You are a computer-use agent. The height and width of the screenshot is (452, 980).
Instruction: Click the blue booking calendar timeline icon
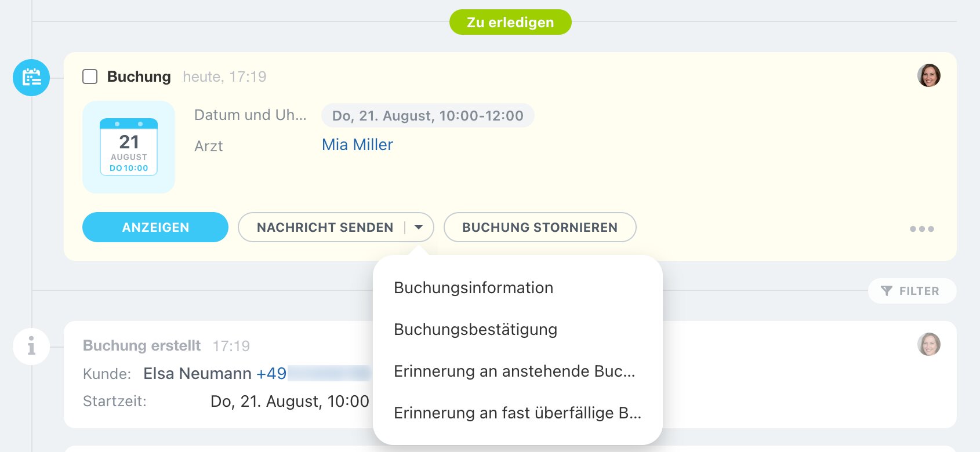click(31, 78)
